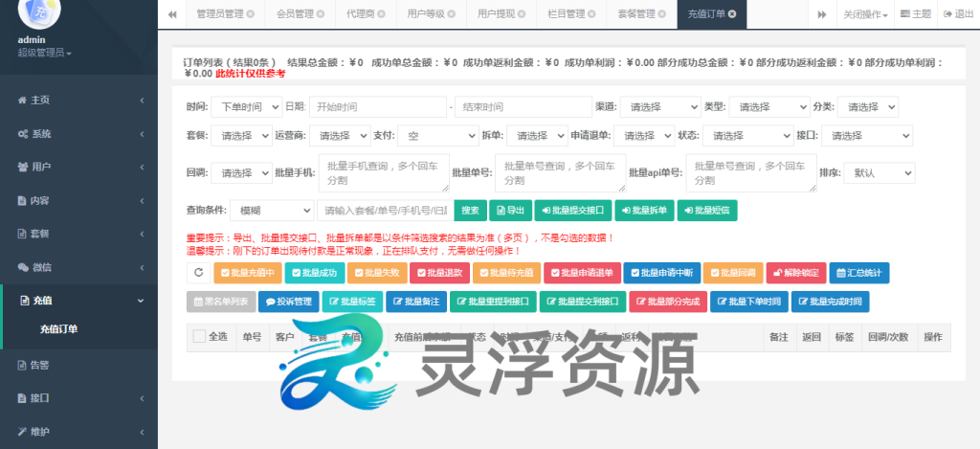Close the 栏目管理 tab via its x icon
The width and height of the screenshot is (980, 449).
(x=591, y=13)
